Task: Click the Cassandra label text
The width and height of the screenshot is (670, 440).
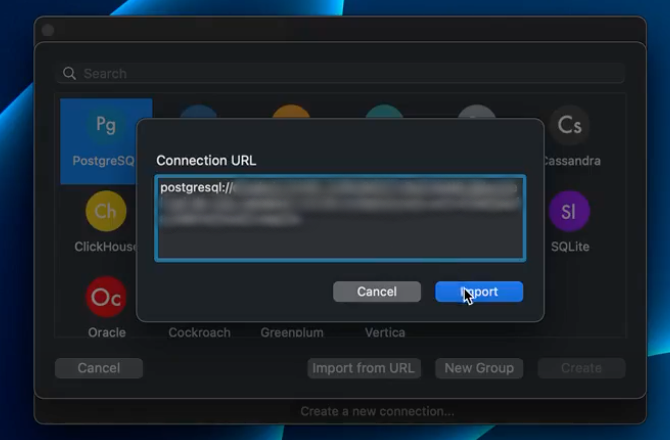Action: point(571,161)
